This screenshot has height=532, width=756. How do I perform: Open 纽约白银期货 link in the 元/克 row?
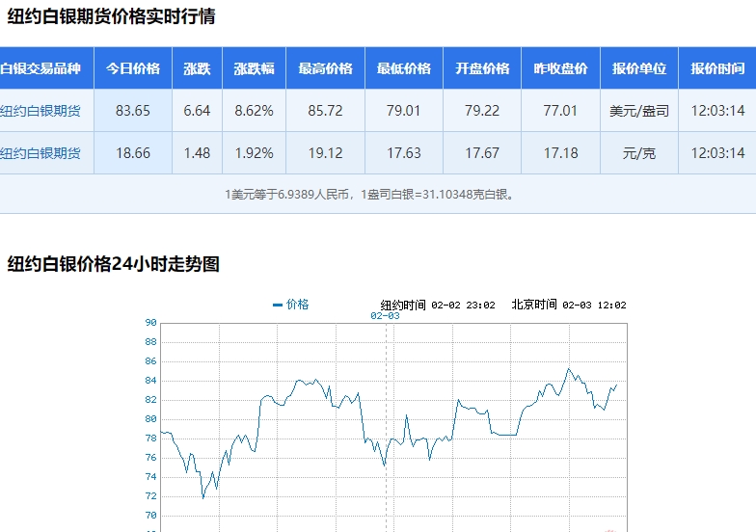40,153
